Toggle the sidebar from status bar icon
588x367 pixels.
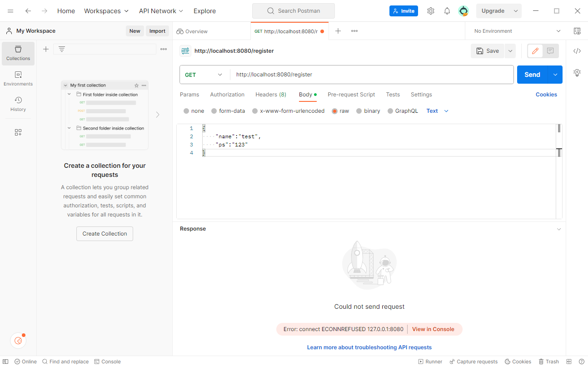(x=5, y=362)
